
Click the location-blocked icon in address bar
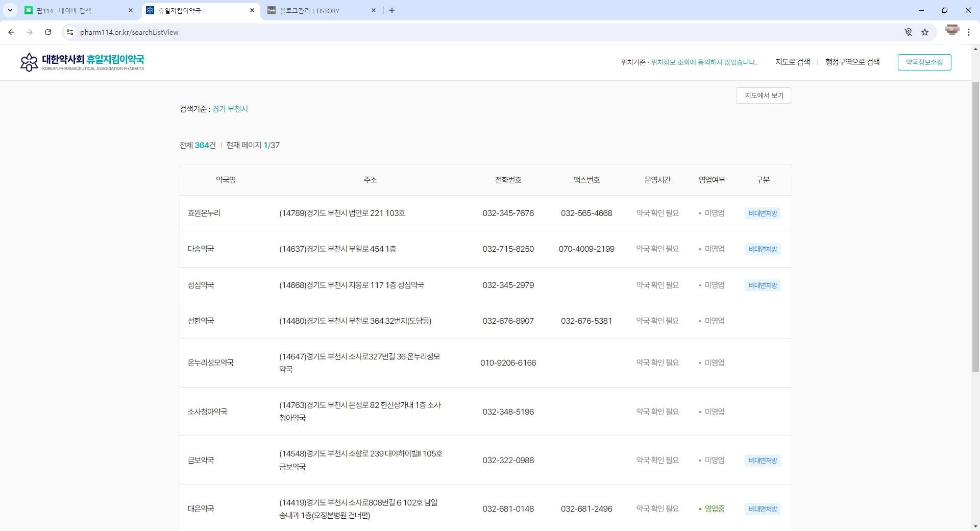click(x=908, y=32)
